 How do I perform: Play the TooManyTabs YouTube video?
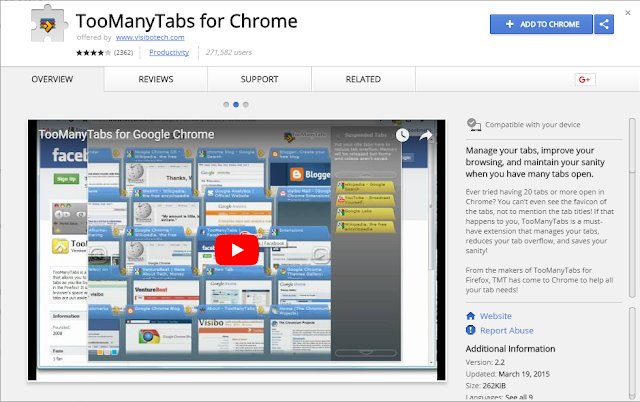click(x=237, y=249)
